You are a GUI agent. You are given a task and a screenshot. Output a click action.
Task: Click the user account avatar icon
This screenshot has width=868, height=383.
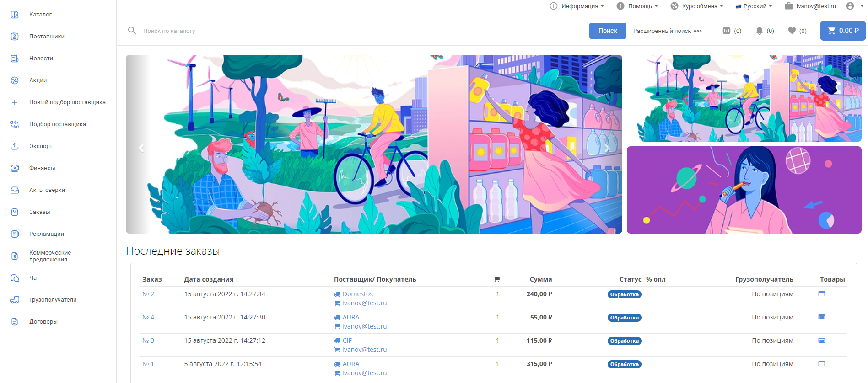point(850,6)
